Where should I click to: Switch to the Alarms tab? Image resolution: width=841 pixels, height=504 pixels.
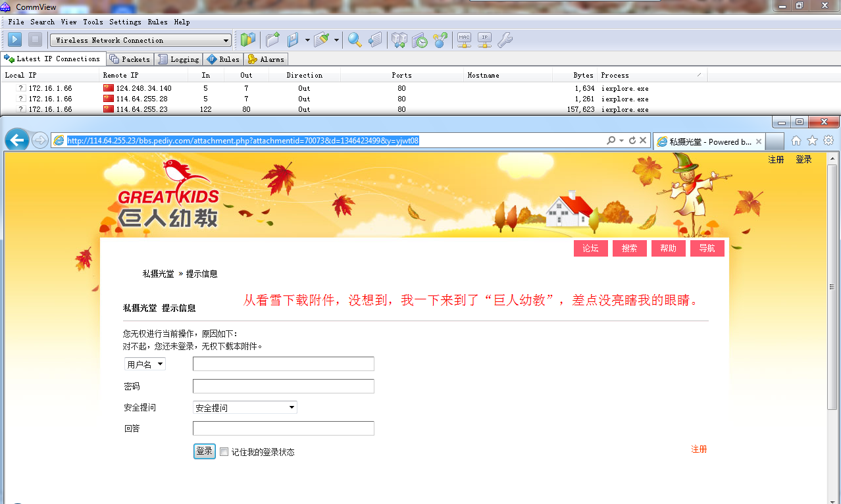(x=266, y=59)
